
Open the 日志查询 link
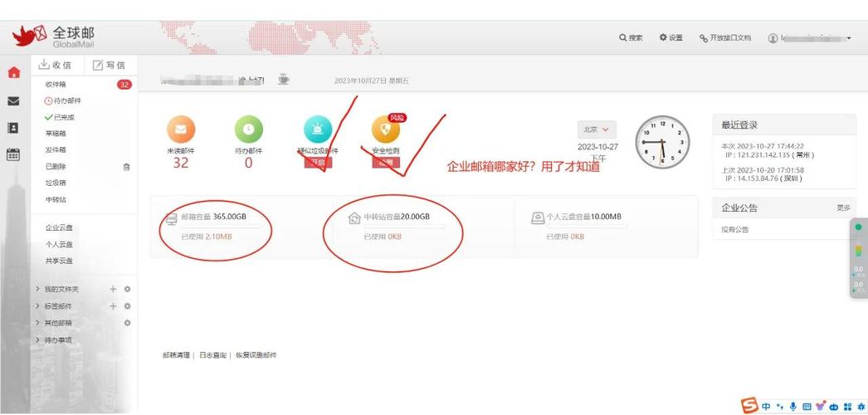point(213,355)
